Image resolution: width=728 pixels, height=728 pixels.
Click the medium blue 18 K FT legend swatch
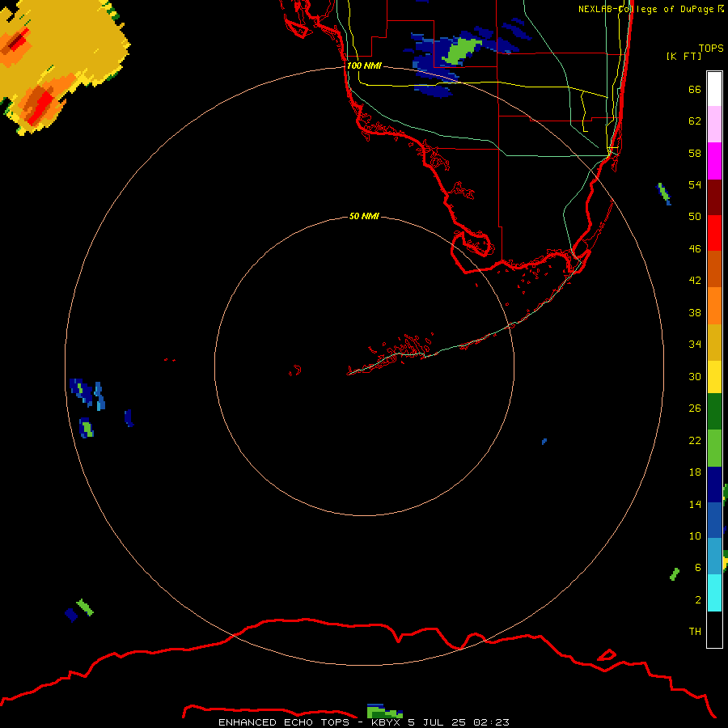tap(714, 520)
